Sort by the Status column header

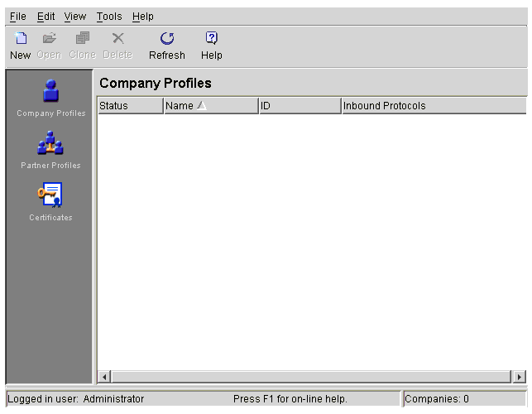(130, 106)
